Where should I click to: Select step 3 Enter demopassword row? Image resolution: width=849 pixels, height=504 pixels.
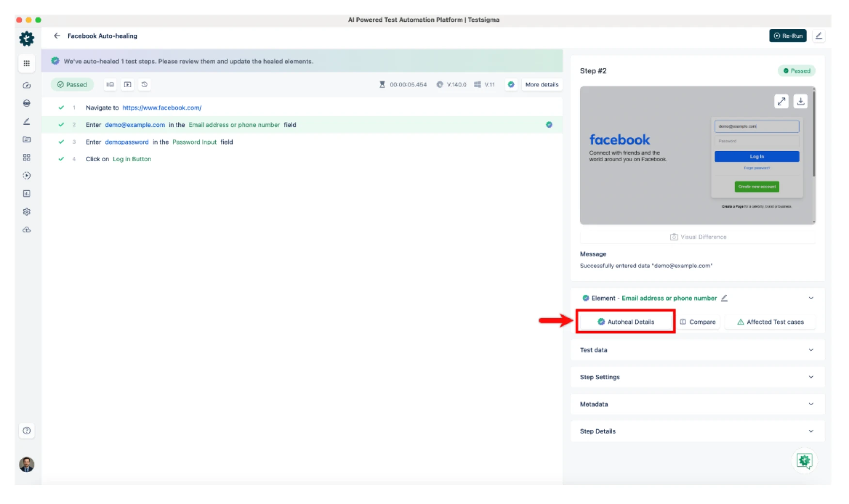[302, 142]
